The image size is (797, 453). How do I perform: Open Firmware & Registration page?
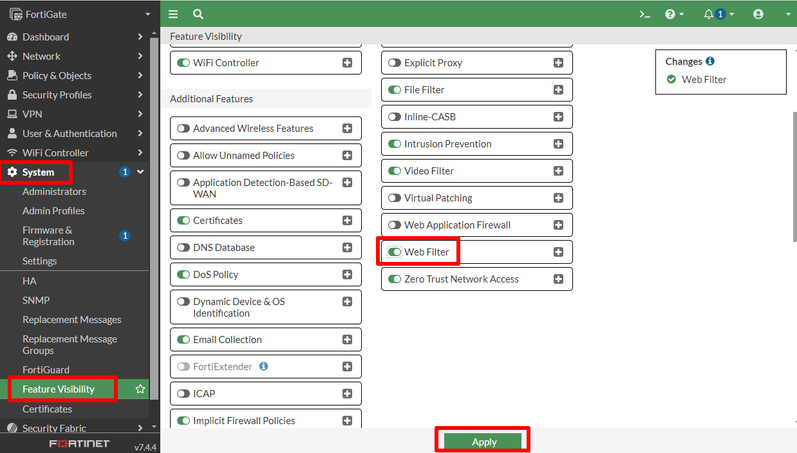[x=48, y=236]
